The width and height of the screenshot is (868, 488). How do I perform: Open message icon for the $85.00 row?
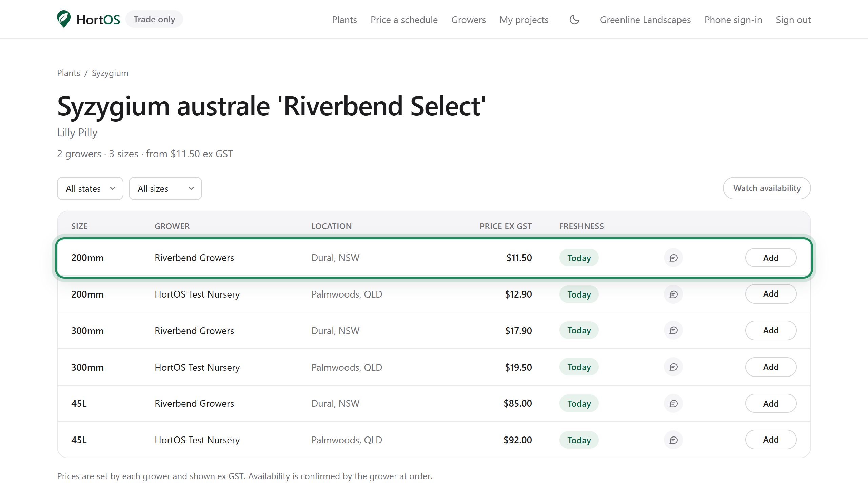673,403
